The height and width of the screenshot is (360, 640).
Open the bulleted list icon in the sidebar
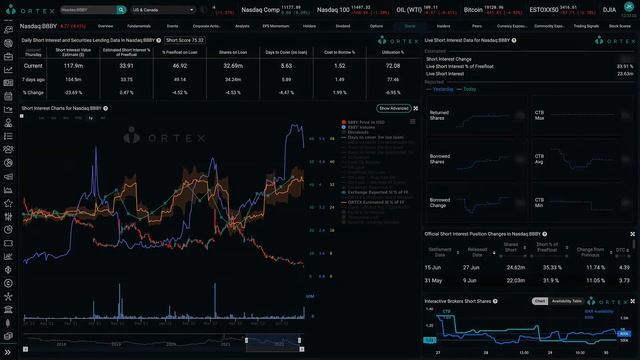(8, 136)
